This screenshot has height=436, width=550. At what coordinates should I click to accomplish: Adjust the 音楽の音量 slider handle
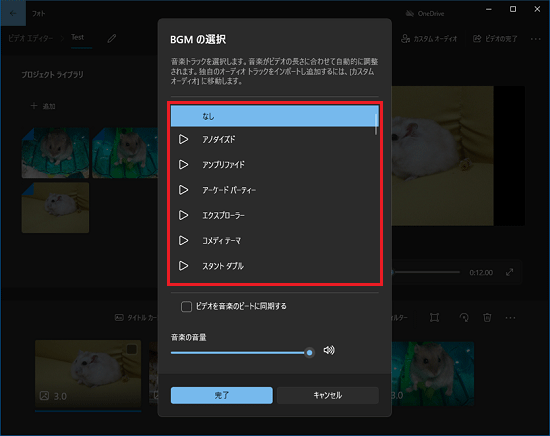pyautogui.click(x=309, y=353)
